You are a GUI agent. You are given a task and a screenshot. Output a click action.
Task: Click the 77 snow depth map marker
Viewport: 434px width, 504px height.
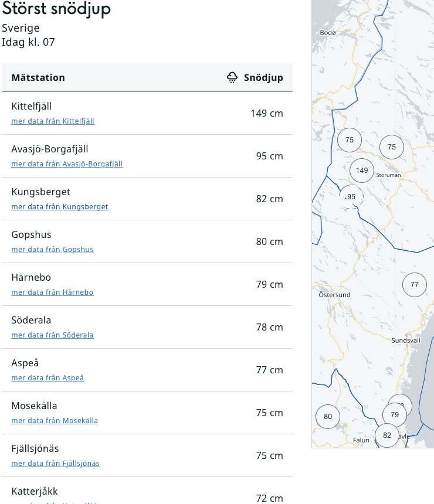(415, 285)
